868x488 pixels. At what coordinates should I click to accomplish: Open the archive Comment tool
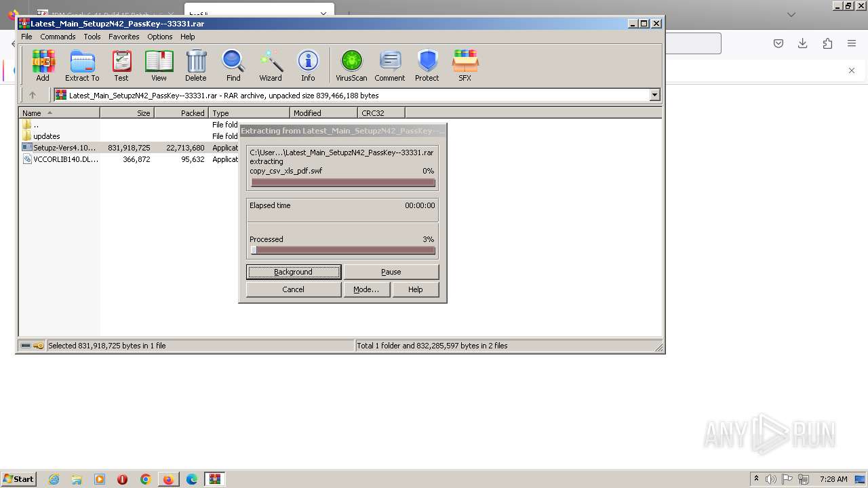(390, 66)
